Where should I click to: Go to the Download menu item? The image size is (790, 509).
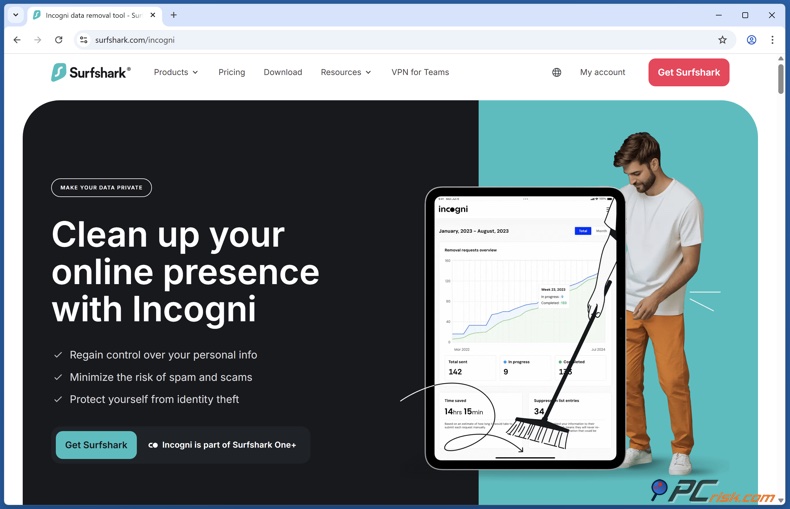pyautogui.click(x=282, y=72)
